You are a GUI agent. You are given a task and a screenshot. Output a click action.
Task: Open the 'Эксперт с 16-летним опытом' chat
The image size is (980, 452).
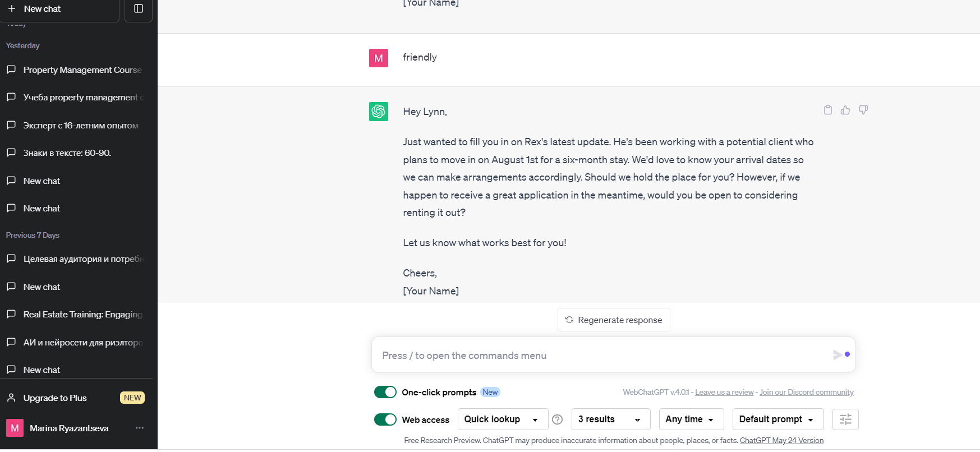click(76, 125)
